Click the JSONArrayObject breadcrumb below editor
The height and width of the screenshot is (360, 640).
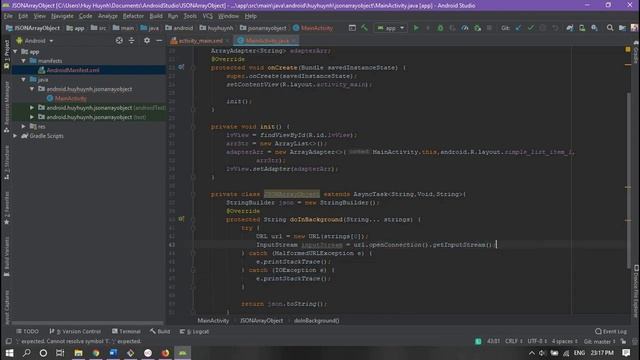tap(261, 321)
